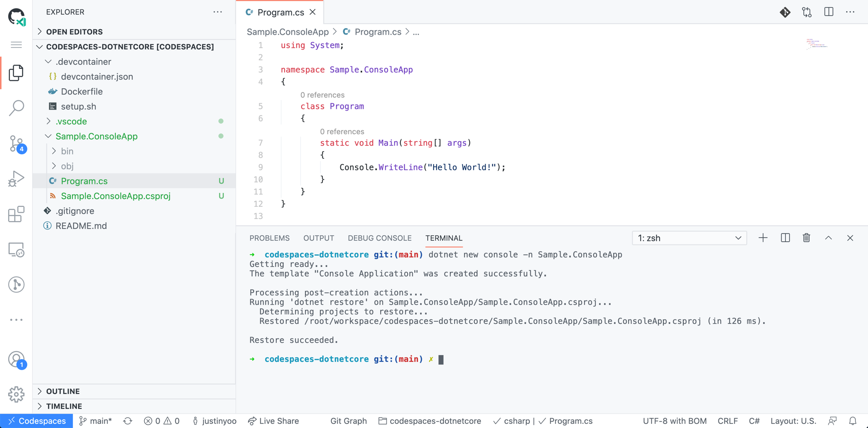Kill terminal with trash icon

tap(807, 238)
